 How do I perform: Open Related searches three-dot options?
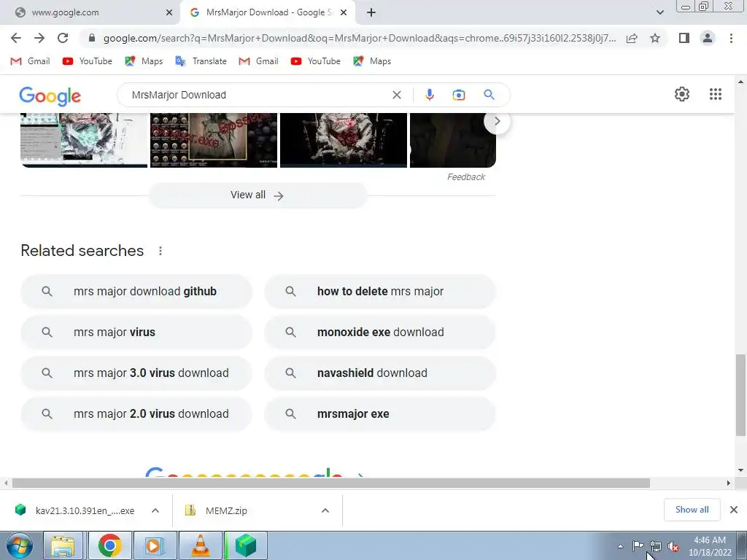[x=160, y=251]
